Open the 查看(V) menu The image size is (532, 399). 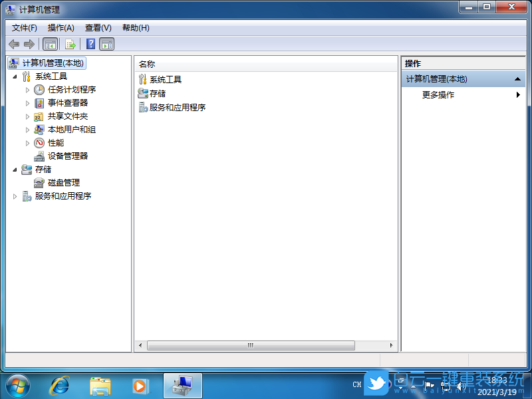coord(97,28)
